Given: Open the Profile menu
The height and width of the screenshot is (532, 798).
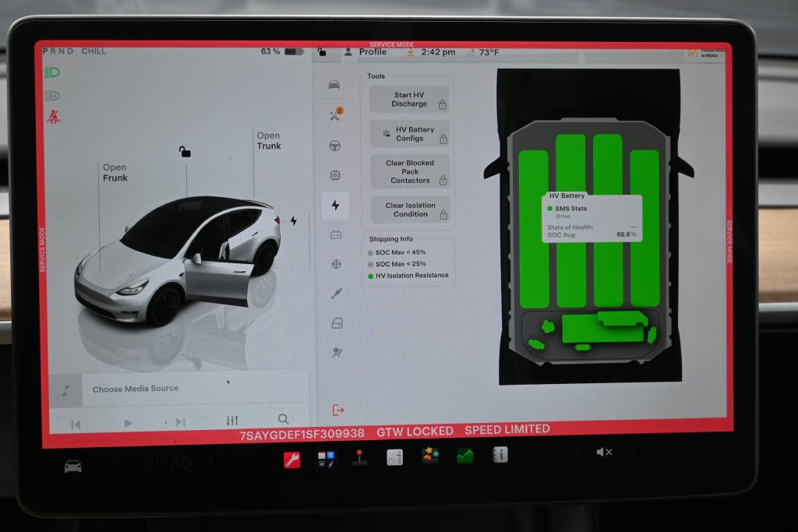Looking at the screenshot, I should pyautogui.click(x=366, y=52).
